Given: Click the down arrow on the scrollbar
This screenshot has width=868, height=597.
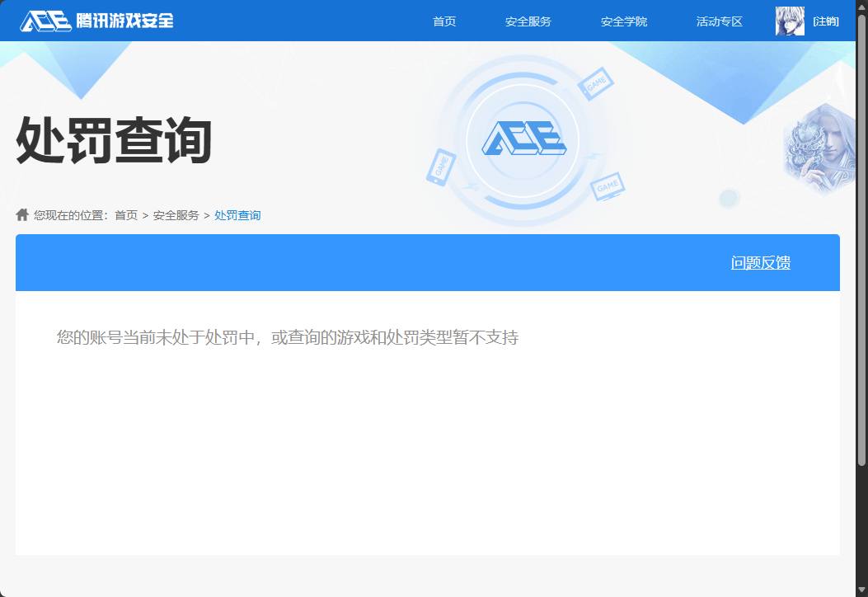Looking at the screenshot, I should tap(862, 591).
